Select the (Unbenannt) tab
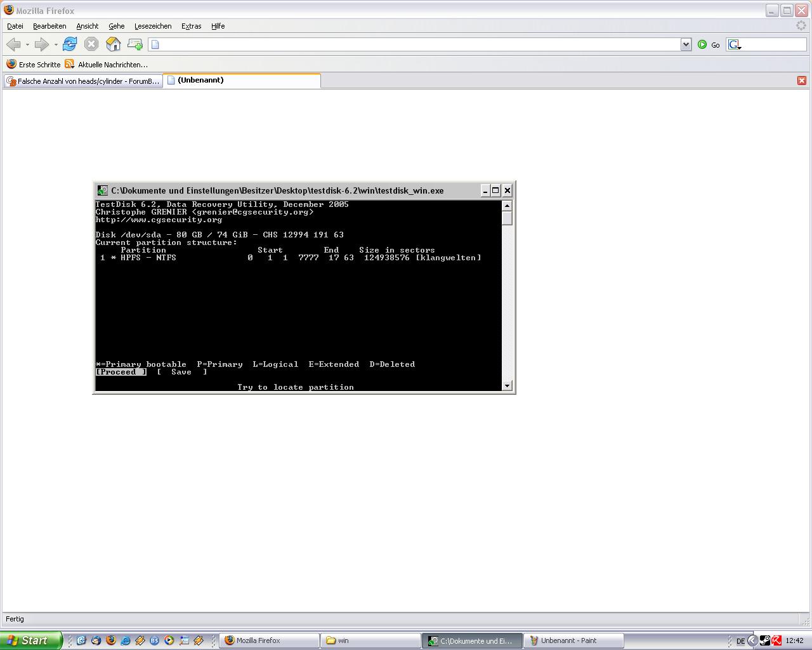This screenshot has width=812, height=650. (242, 81)
